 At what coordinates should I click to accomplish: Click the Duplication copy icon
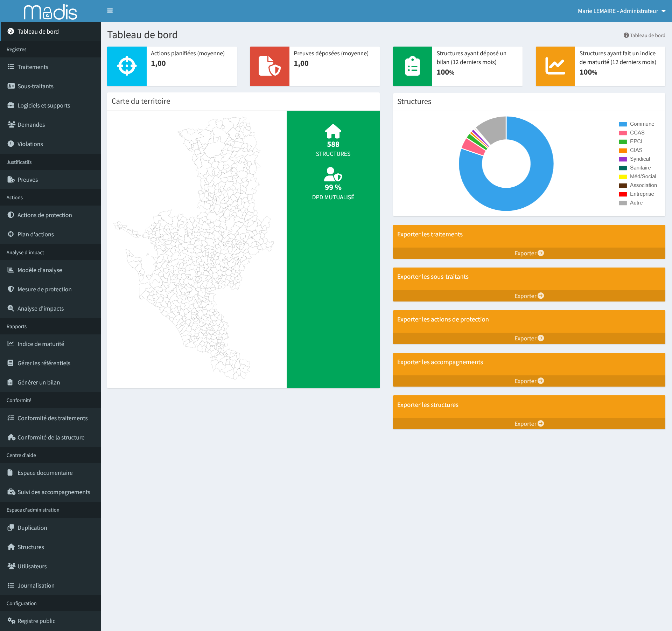[x=11, y=527]
